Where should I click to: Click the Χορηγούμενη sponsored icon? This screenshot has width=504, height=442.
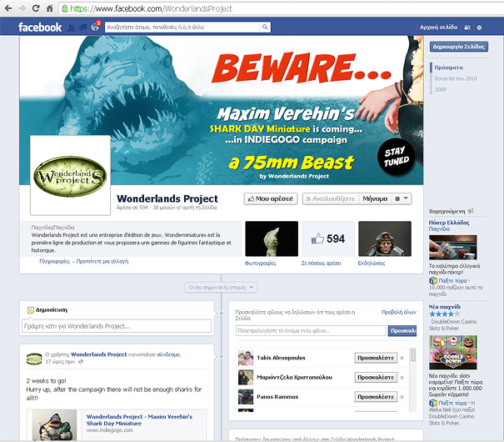point(471,211)
